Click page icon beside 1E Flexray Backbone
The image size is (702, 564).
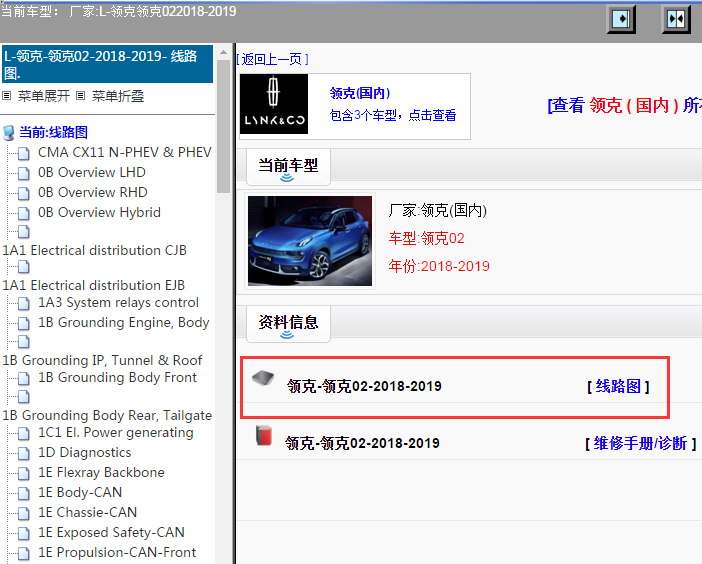[24, 473]
